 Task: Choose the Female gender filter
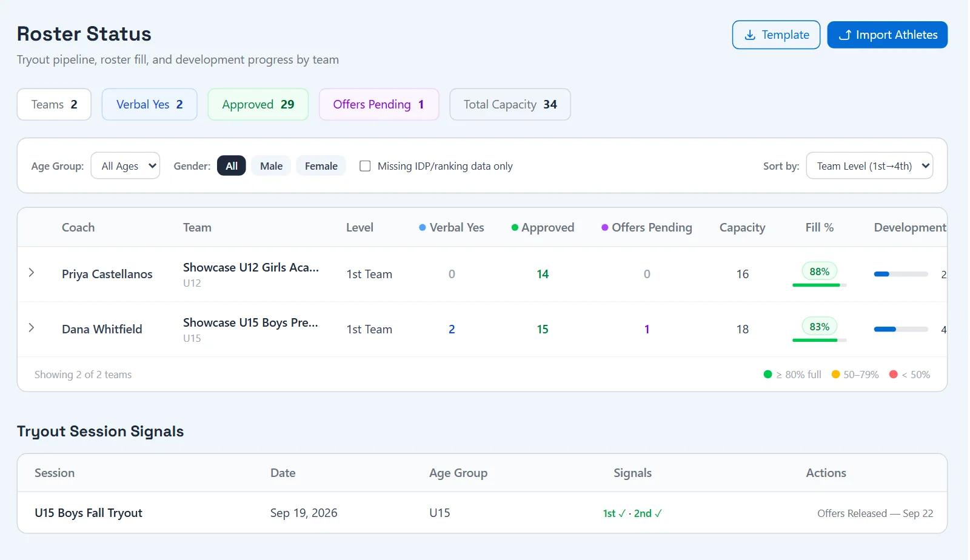321,165
